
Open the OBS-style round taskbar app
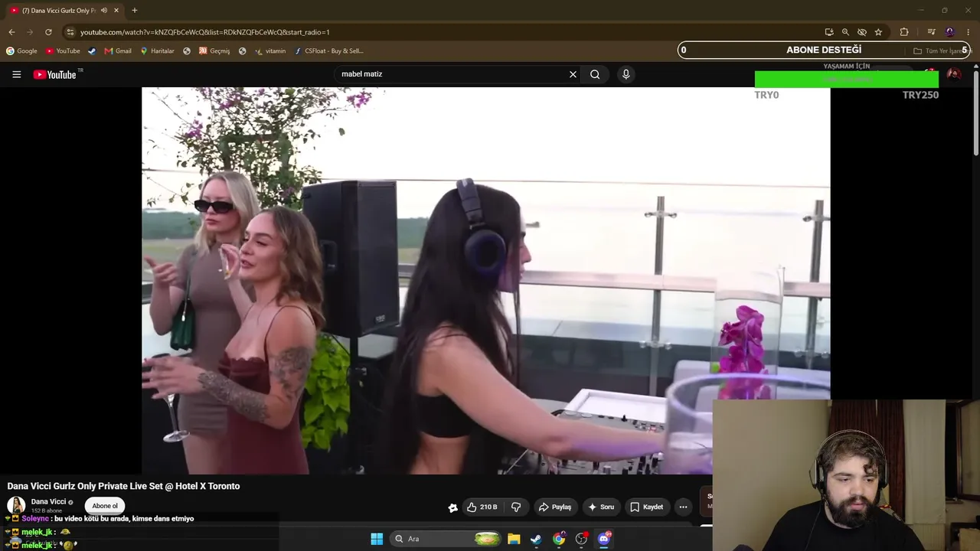point(582,539)
